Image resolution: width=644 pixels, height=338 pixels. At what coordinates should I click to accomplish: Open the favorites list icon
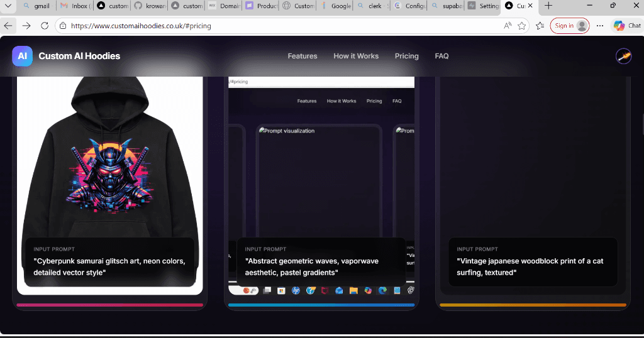click(540, 26)
